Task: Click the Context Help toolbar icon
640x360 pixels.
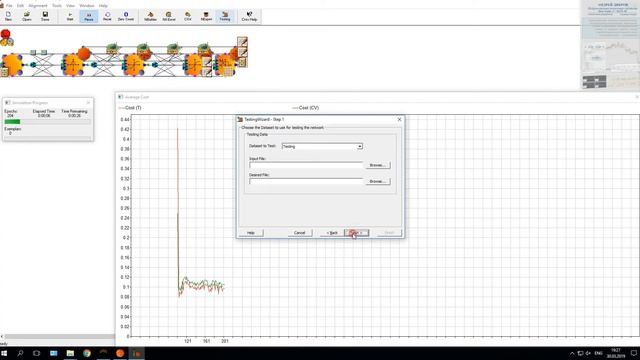Action: point(249,16)
